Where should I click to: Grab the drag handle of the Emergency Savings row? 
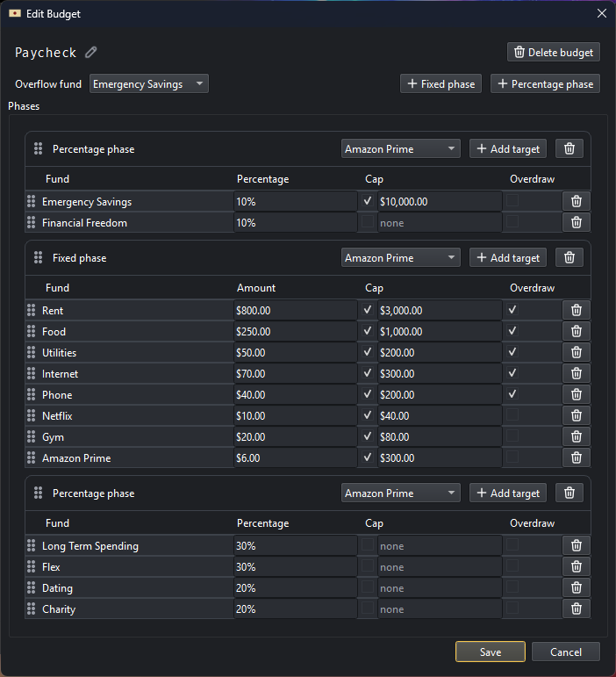[x=31, y=202]
